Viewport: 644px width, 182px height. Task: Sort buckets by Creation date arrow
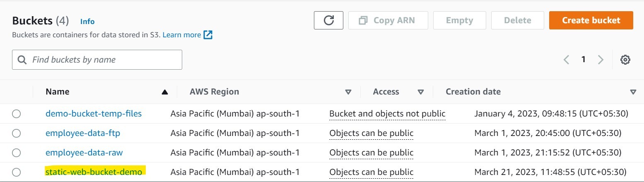pyautogui.click(x=633, y=92)
